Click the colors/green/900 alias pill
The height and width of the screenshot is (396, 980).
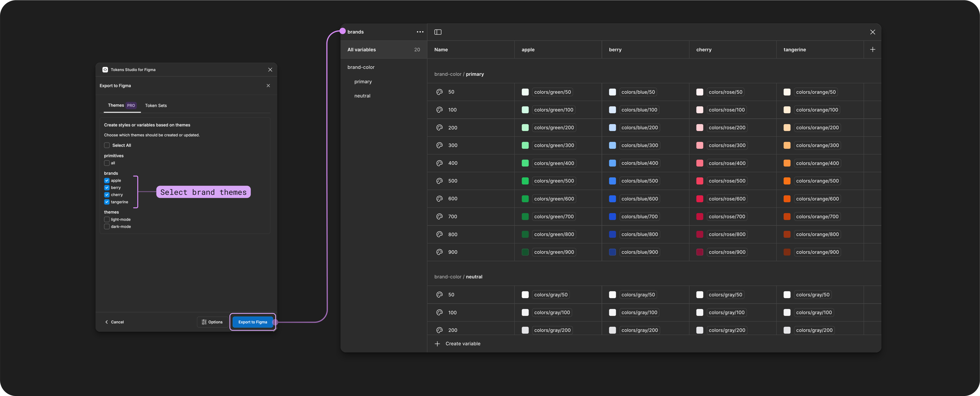coord(554,252)
